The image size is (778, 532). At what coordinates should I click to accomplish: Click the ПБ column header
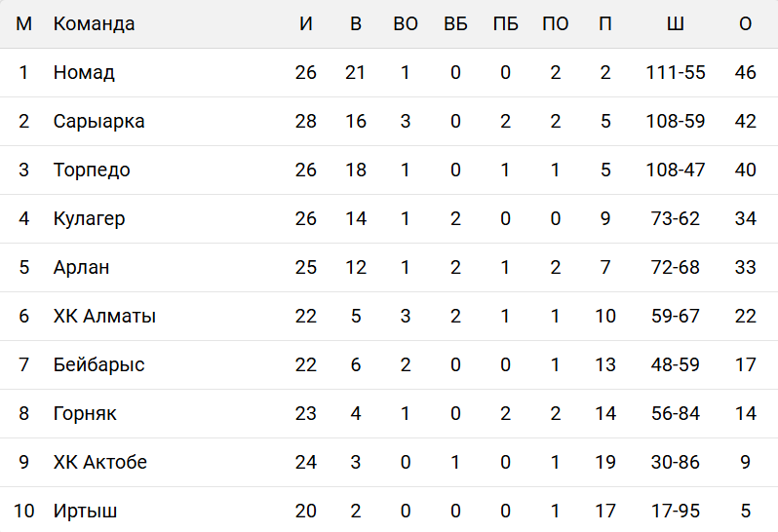505,24
